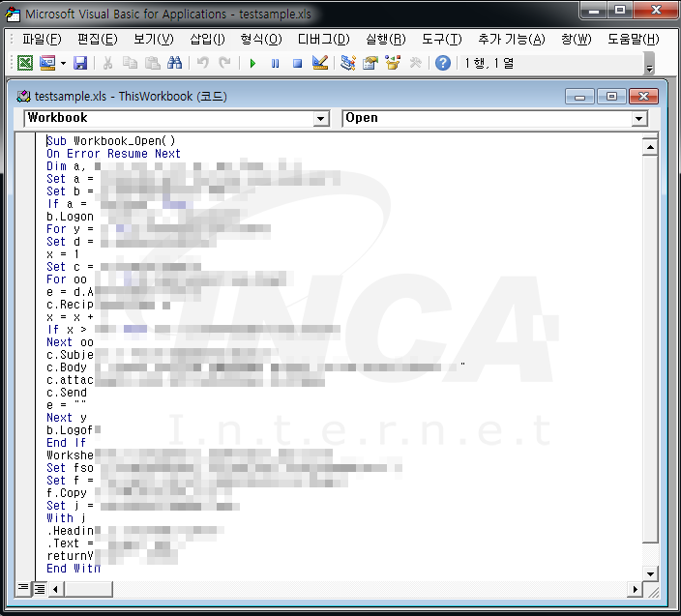This screenshot has width=681, height=616.
Task: Close the ThisWorkbook code window
Action: click(x=643, y=97)
